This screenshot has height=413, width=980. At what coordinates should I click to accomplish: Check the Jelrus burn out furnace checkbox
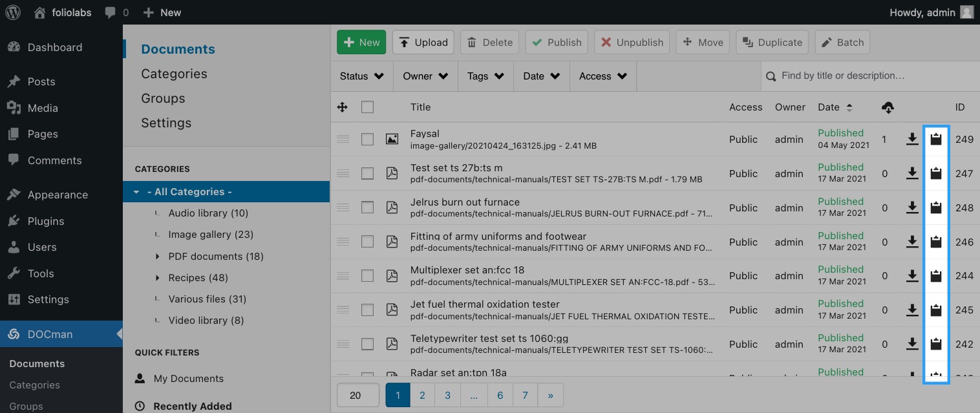367,207
